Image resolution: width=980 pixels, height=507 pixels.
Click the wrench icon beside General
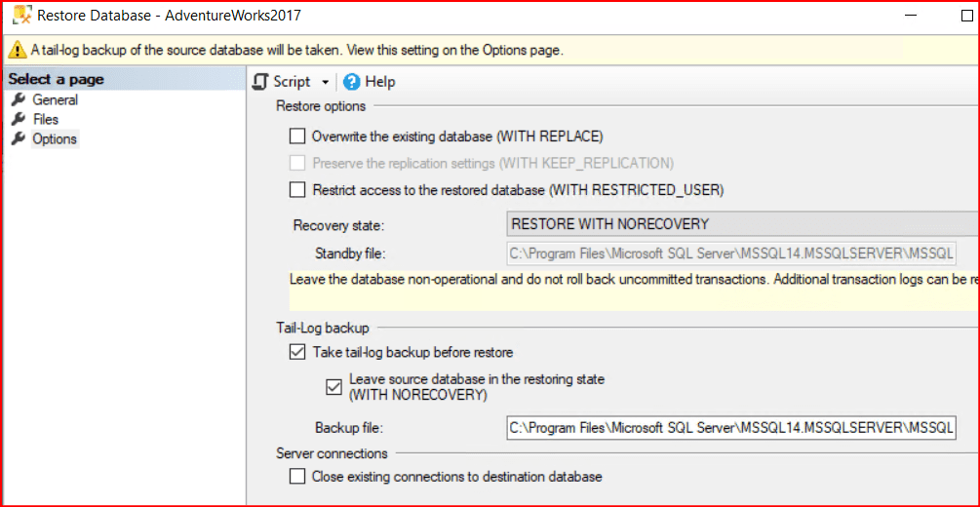18,99
